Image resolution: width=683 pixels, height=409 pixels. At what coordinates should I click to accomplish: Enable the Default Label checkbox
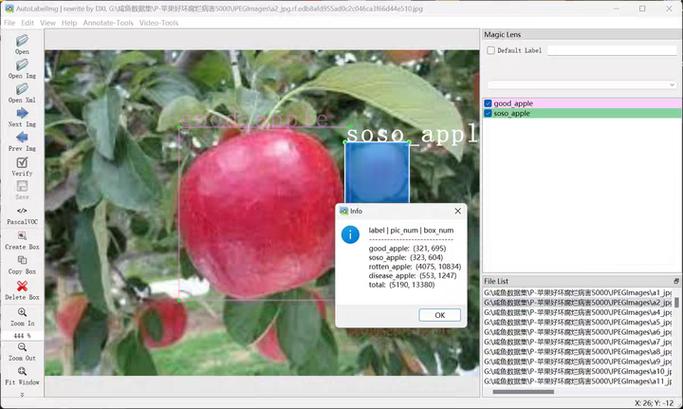pos(491,51)
